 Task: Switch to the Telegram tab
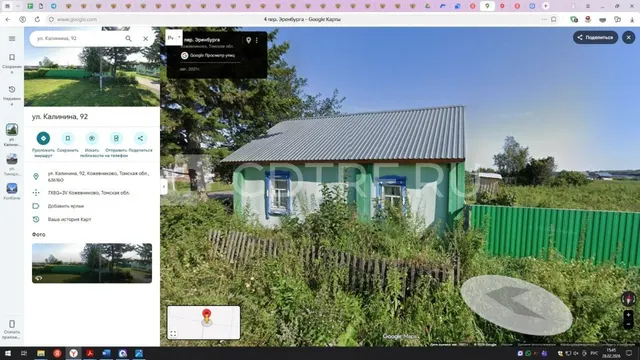point(53,6)
